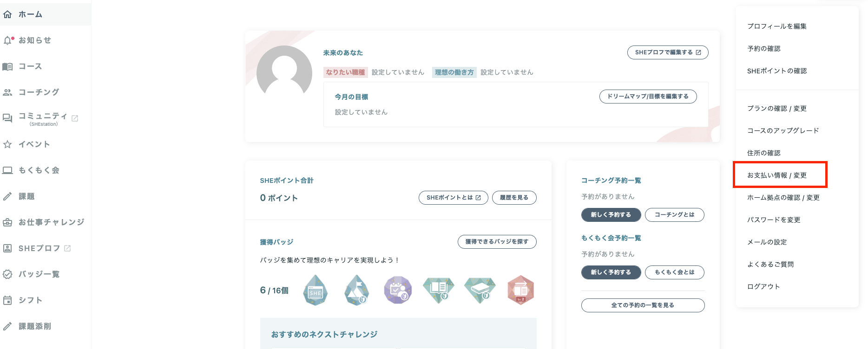Click the コース book icon
This screenshot has height=349, width=868.
point(7,66)
